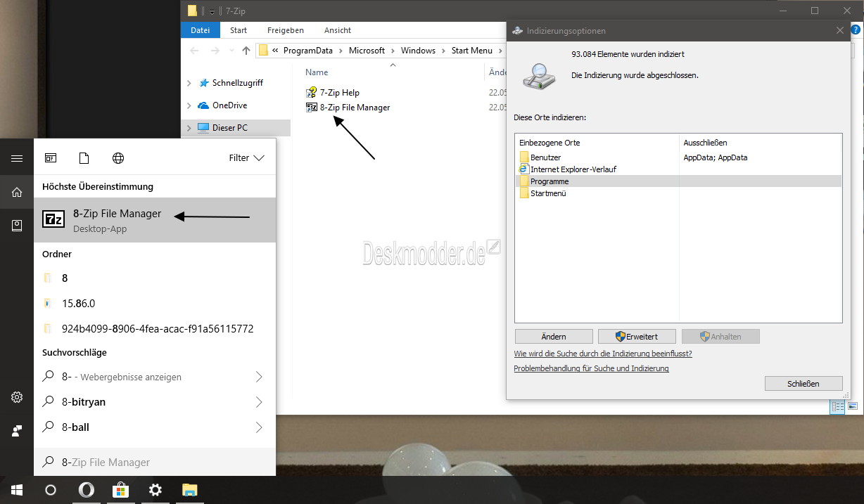Click into the search box with 8-Zip File Manager
The width and height of the screenshot is (864, 504).
coord(155,462)
